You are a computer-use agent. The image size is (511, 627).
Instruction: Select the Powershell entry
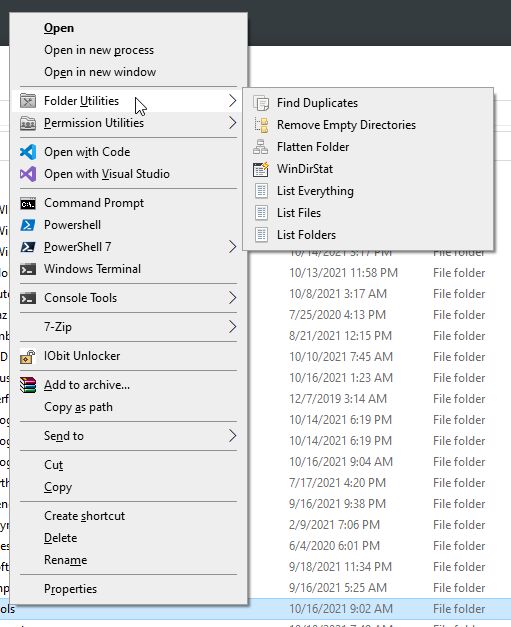click(x=72, y=225)
